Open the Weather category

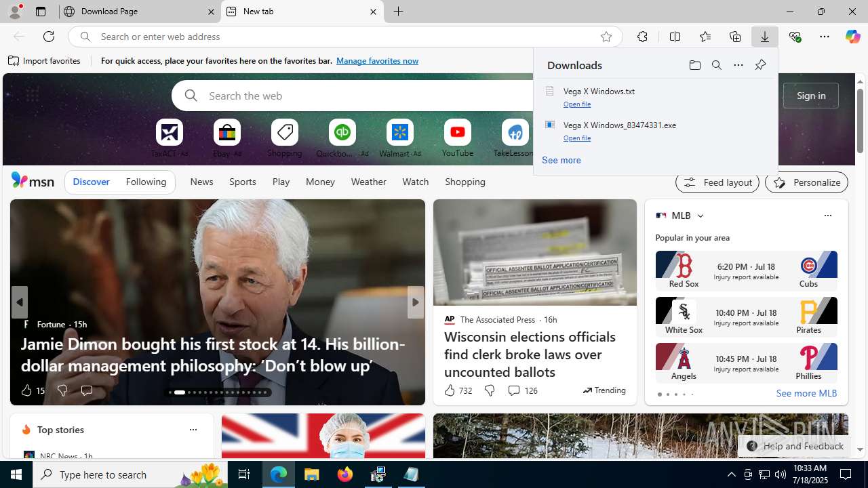click(x=368, y=182)
